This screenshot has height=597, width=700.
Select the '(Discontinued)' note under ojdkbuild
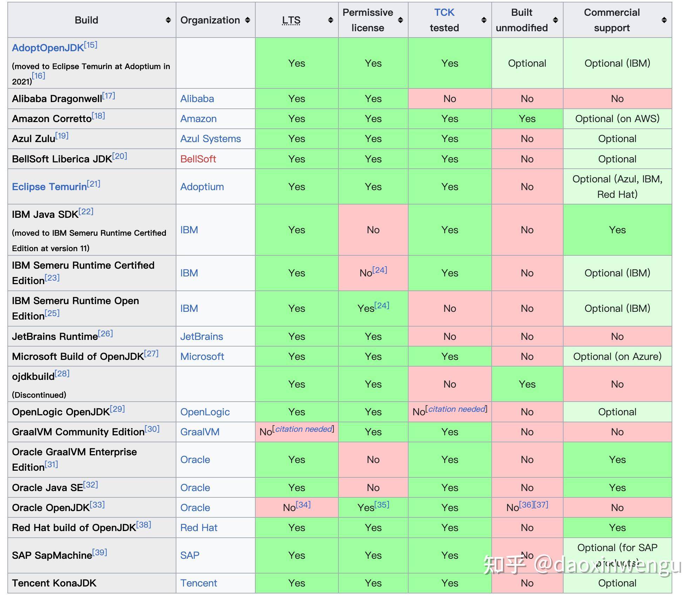coord(39,395)
